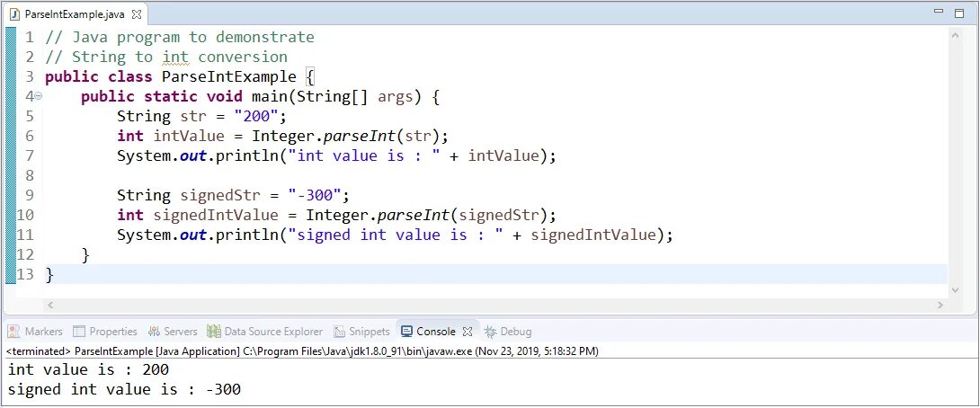Click the Markers tab icon
Image resolution: width=980 pixels, height=408 pixels.
(x=13, y=331)
